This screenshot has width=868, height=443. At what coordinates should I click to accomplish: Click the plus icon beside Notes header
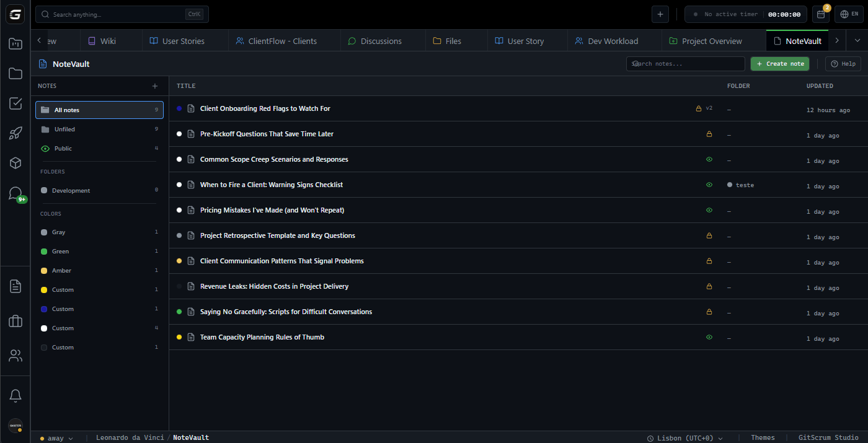click(x=155, y=86)
